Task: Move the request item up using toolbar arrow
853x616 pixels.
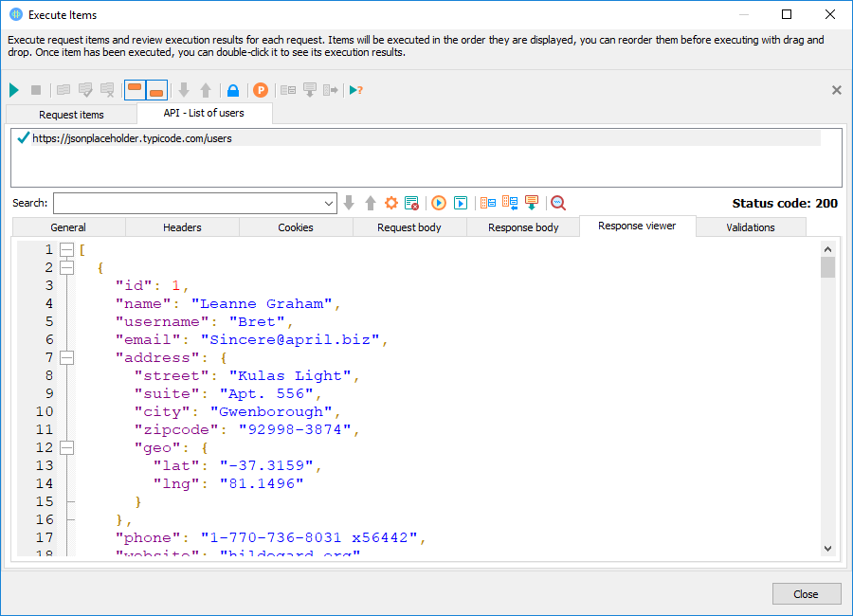Action: tap(206, 89)
